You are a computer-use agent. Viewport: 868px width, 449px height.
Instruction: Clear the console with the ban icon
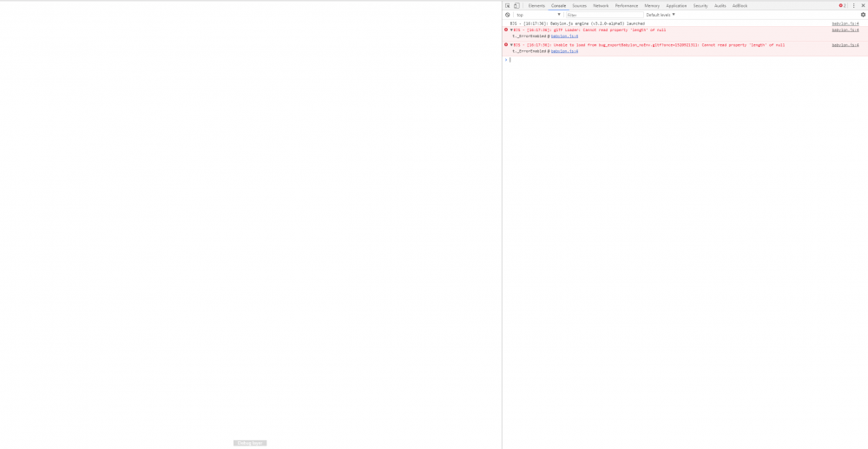(507, 15)
